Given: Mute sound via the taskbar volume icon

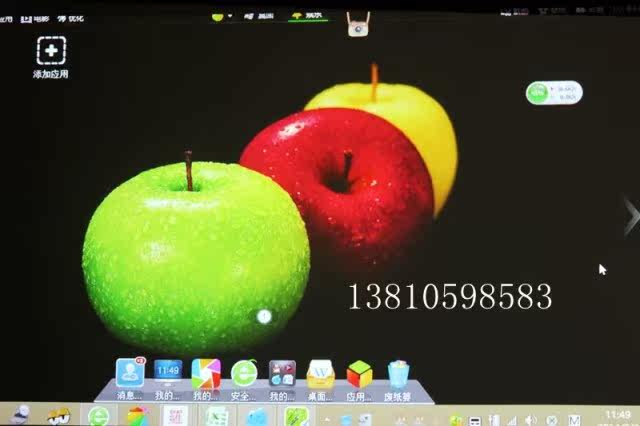Looking at the screenshot, I should 530,420.
